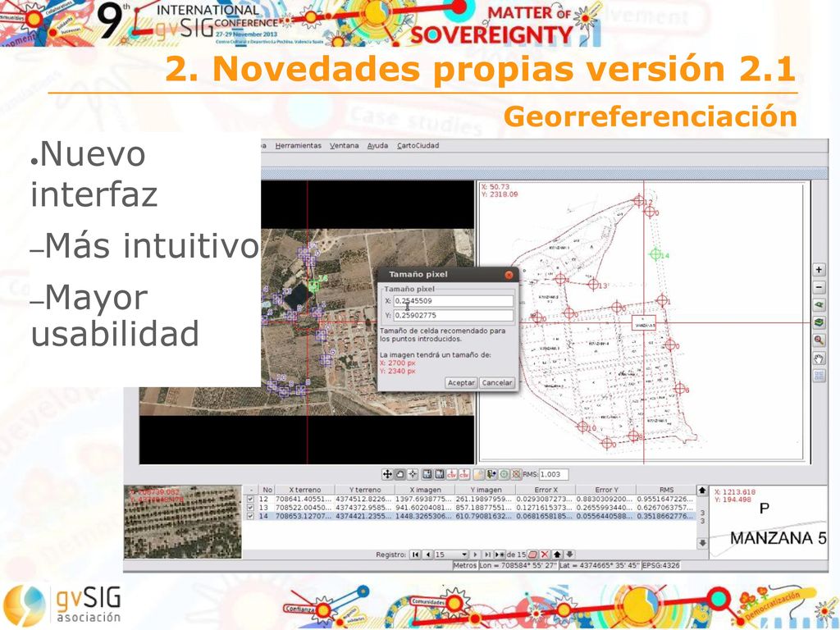840x630 pixels.
Task: Open the green gear options icon
Action: pyautogui.click(x=504, y=474)
